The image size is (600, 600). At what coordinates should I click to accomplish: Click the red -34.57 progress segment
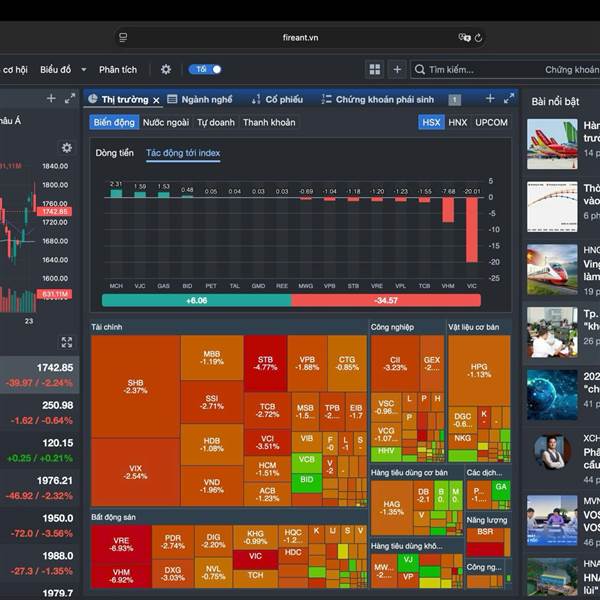386,300
